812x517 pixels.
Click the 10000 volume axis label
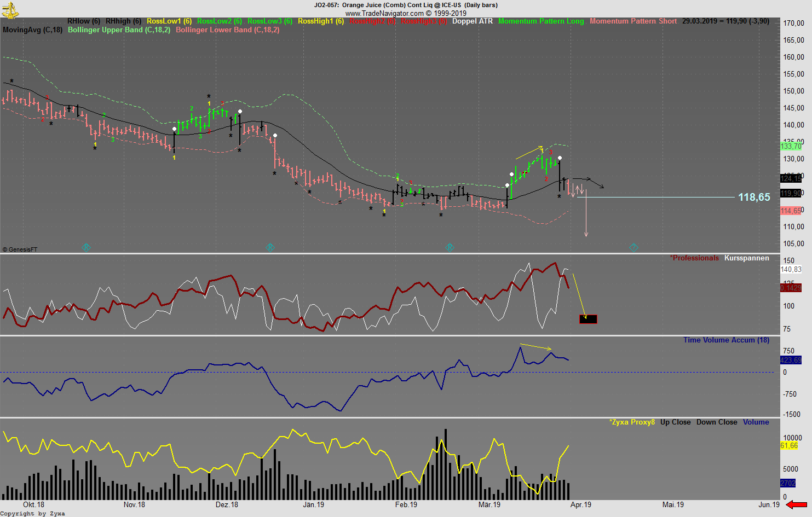pyautogui.click(x=793, y=438)
